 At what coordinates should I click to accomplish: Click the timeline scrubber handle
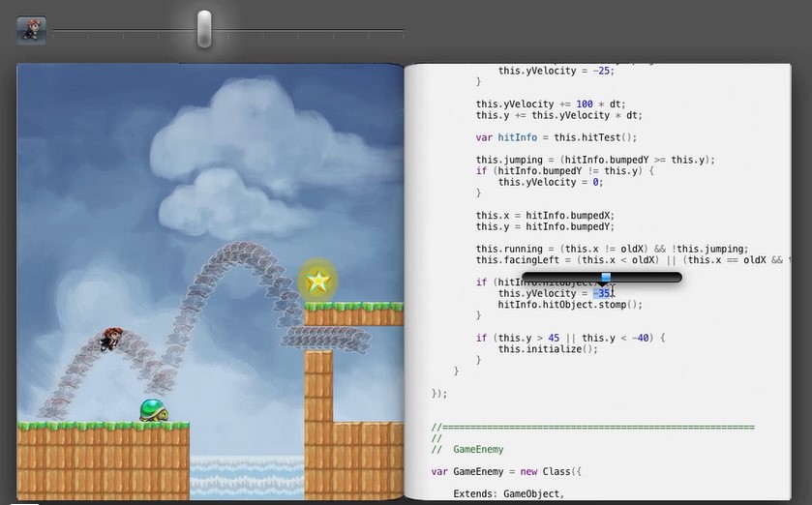[x=204, y=29]
